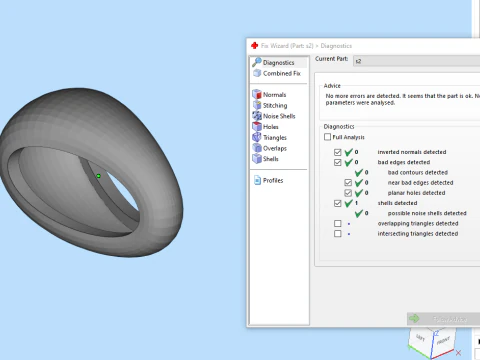Toggle inverted normals detected checkbox

pos(338,152)
